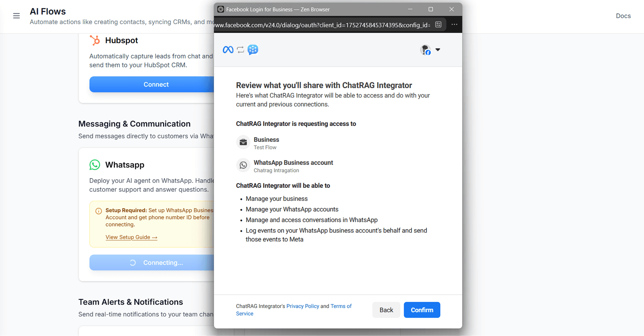Open the Terms of Service link
The width and height of the screenshot is (644, 336).
tap(341, 306)
